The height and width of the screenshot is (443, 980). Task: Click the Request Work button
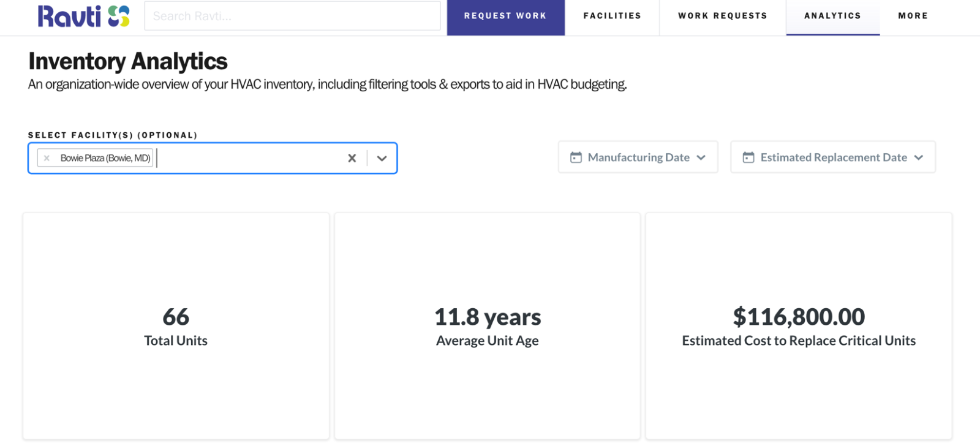tap(505, 17)
